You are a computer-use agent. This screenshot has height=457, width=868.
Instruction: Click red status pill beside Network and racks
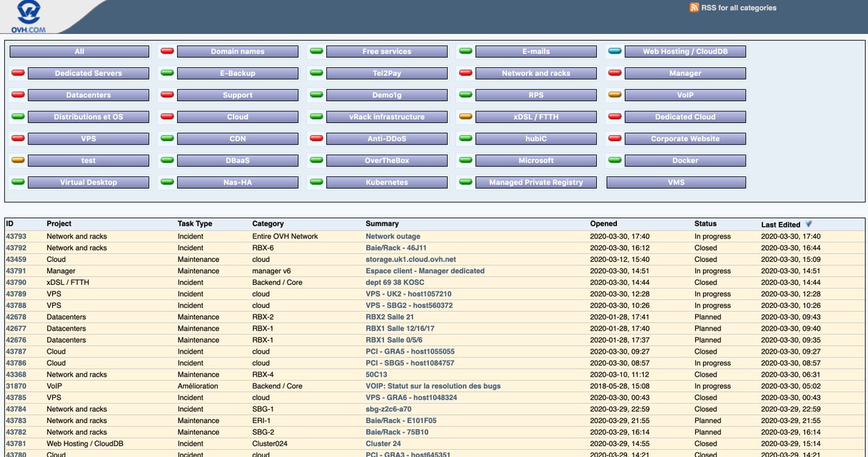pos(465,73)
